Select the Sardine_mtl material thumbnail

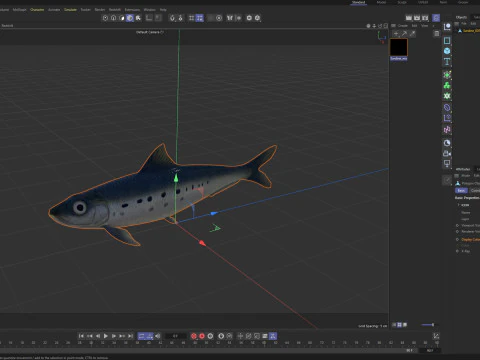pos(399,47)
